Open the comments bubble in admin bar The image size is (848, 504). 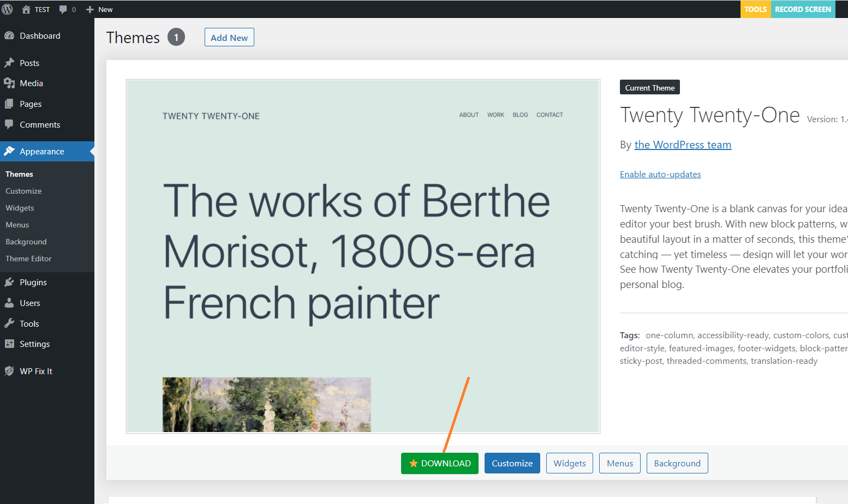[x=63, y=9]
